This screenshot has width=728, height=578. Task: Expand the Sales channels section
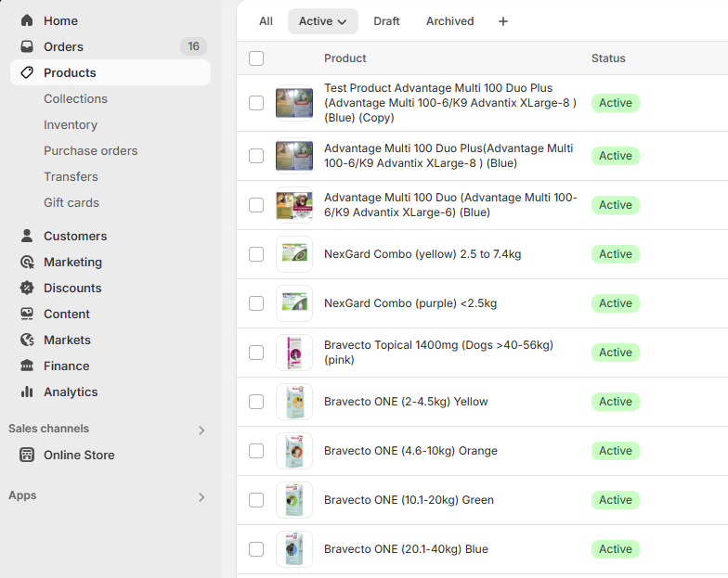pos(201,430)
